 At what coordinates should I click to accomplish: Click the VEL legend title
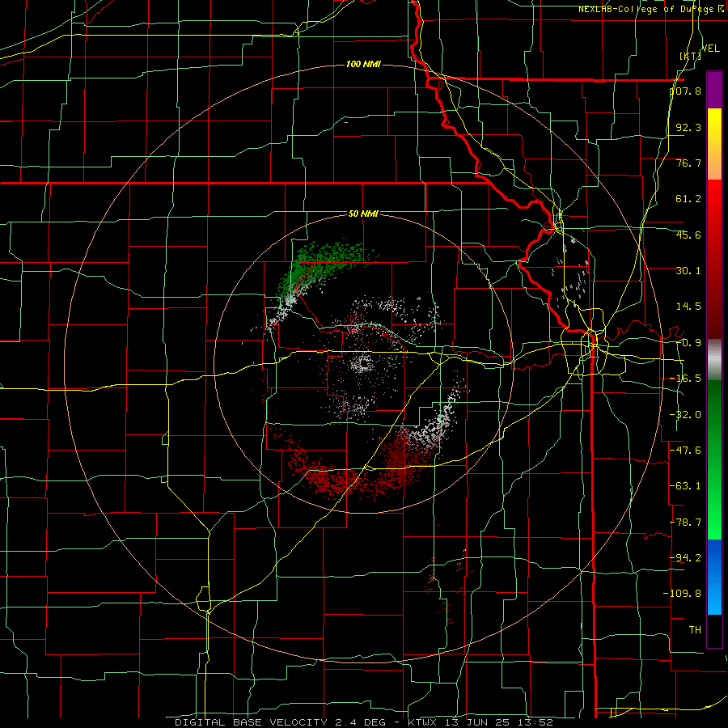pos(710,49)
